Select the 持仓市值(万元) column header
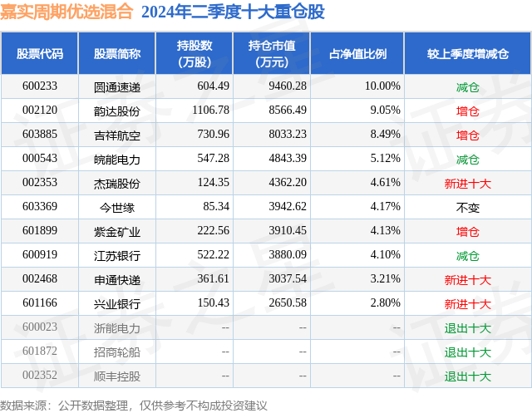 coord(272,53)
